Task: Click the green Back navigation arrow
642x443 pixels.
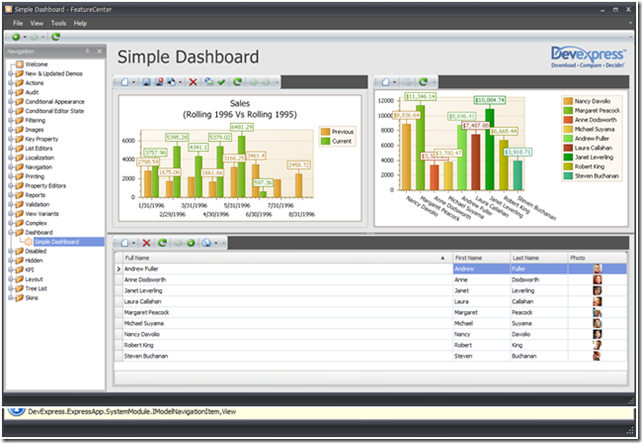Action: pos(16,37)
